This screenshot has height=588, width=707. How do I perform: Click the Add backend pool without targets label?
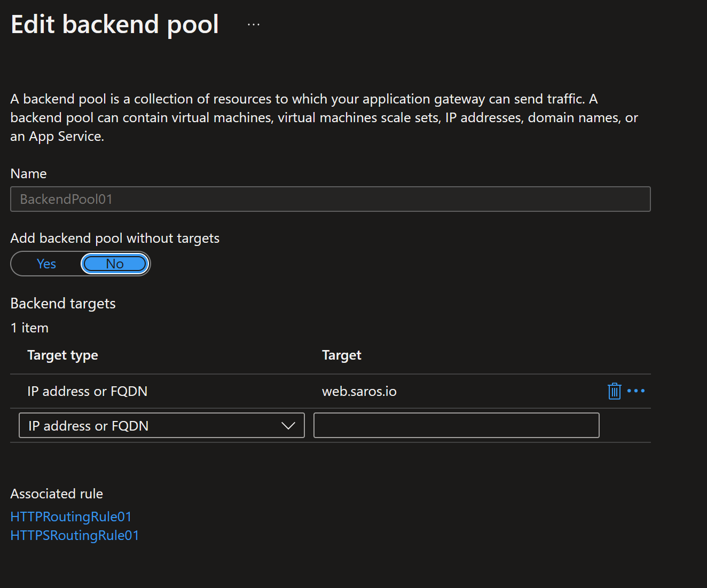point(115,238)
